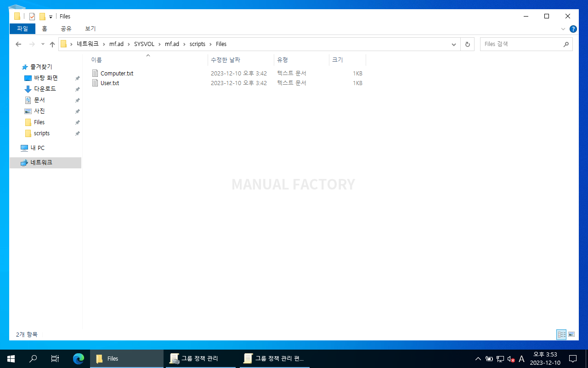Open the Customize Quick Access Toolbar dropdown
The width and height of the screenshot is (588, 368).
coord(51,17)
